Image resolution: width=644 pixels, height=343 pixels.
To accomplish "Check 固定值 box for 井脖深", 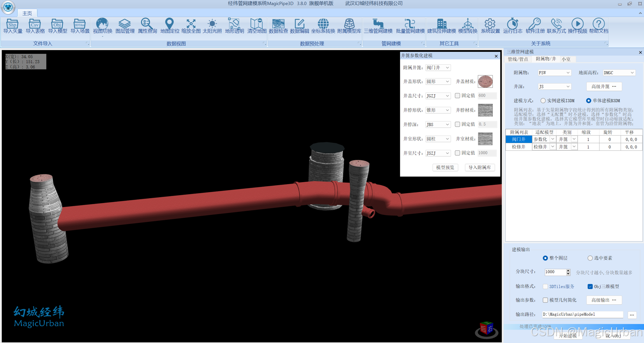I will (458, 124).
